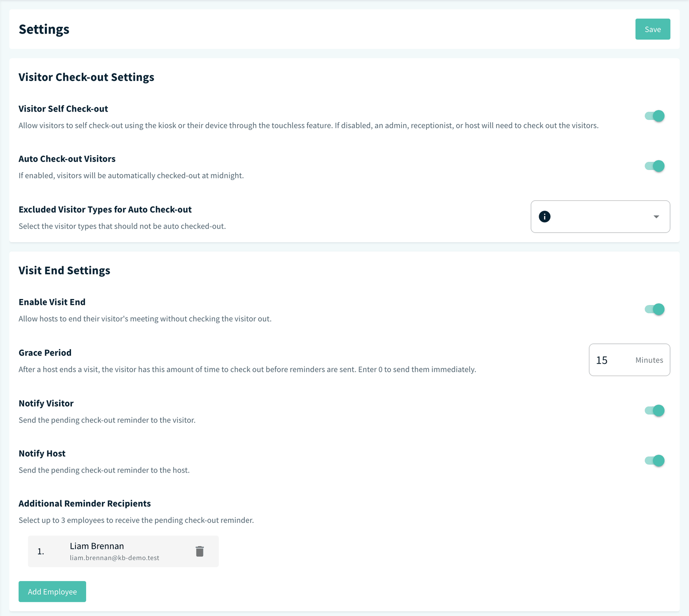Viewport: 689px width, 616px height.
Task: Click the Auto Check-out Visitors label
Action: [67, 159]
